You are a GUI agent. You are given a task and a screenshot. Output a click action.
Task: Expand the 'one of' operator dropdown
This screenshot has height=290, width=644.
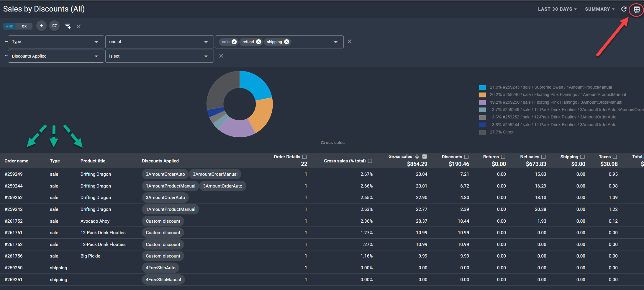point(159,42)
